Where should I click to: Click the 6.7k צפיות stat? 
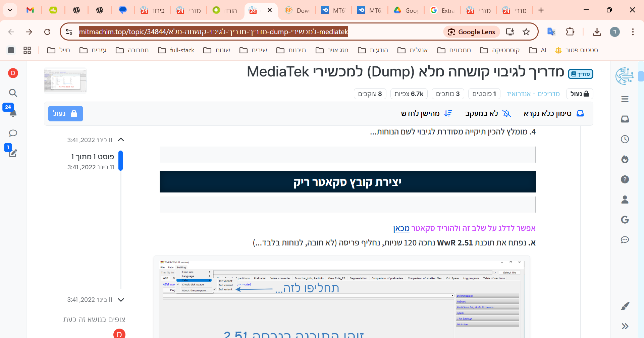point(409,94)
